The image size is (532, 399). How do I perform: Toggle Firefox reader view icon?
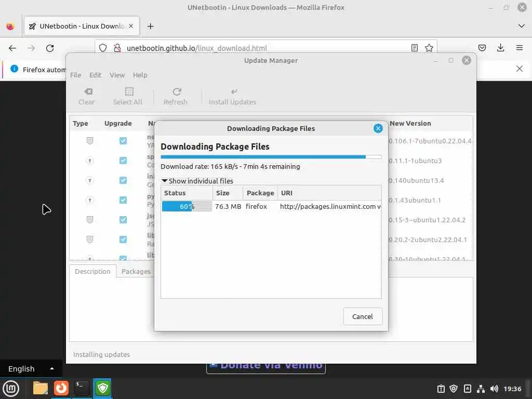click(x=414, y=48)
